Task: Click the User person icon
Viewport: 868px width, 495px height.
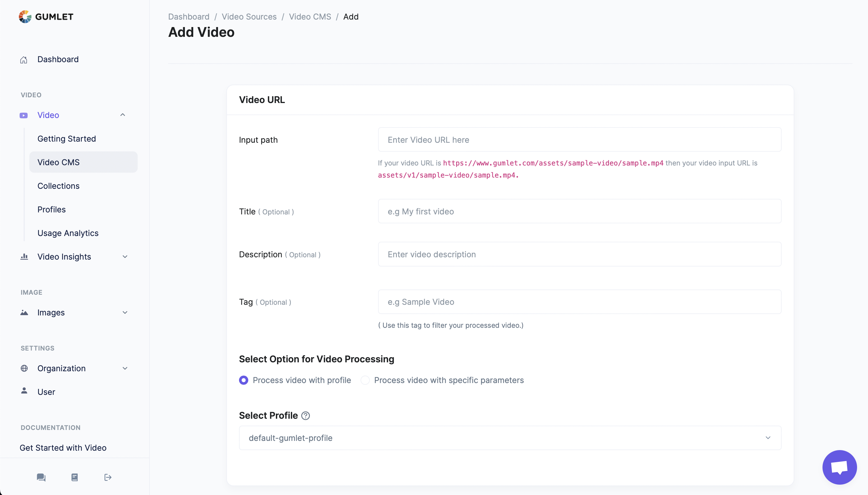Action: point(24,391)
